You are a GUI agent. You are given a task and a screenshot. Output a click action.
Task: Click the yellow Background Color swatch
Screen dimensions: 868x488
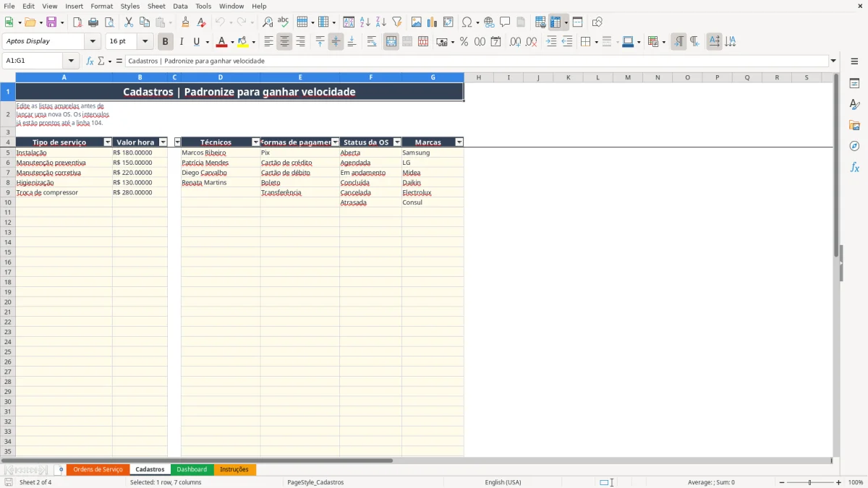coord(243,42)
